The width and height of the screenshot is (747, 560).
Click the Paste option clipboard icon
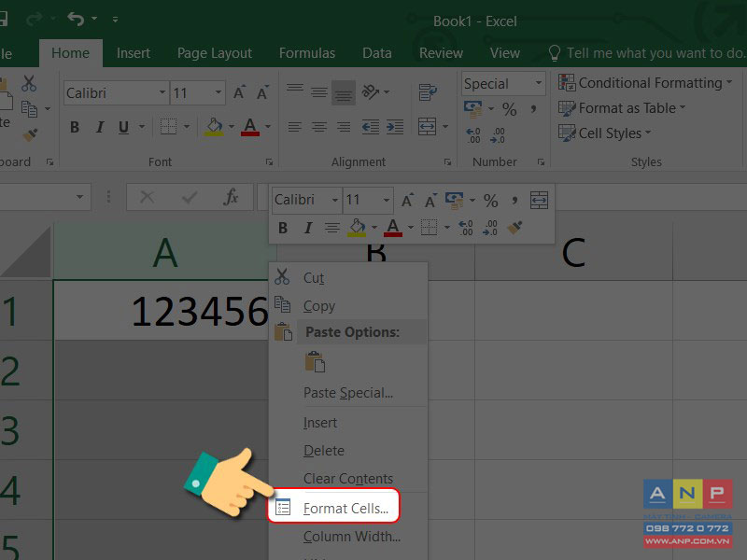click(315, 361)
